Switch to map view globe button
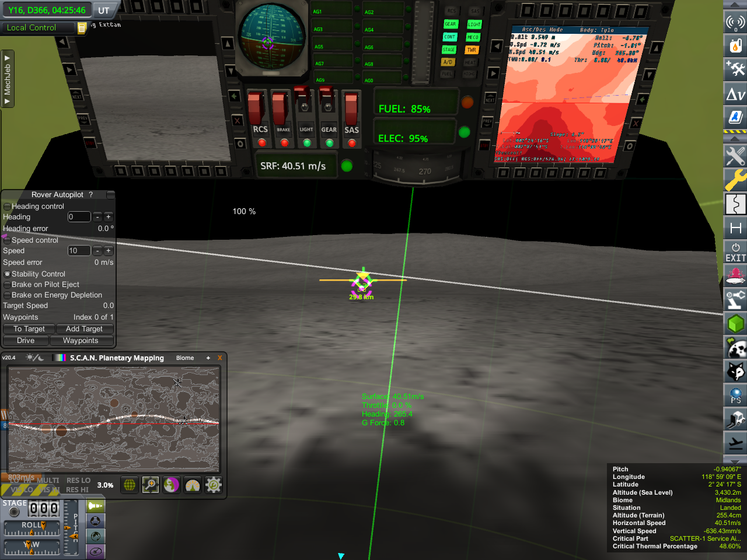The image size is (747, 560). point(96,536)
